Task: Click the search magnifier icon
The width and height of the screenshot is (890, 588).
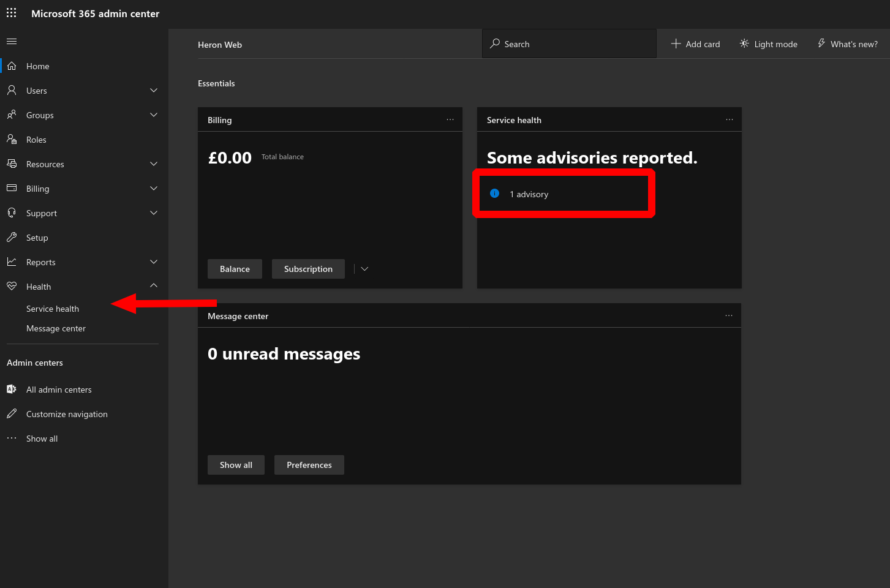Action: pyautogui.click(x=495, y=43)
